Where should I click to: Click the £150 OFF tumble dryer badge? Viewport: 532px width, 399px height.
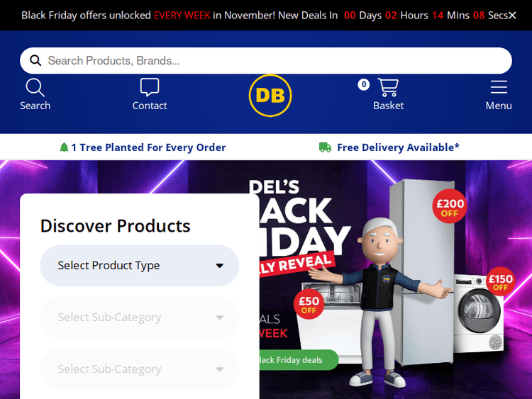501,281
